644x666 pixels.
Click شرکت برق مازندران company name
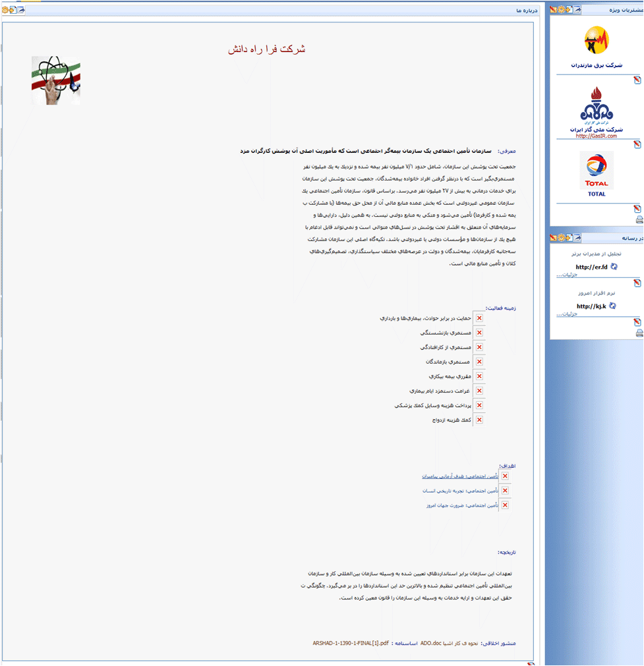tap(597, 65)
